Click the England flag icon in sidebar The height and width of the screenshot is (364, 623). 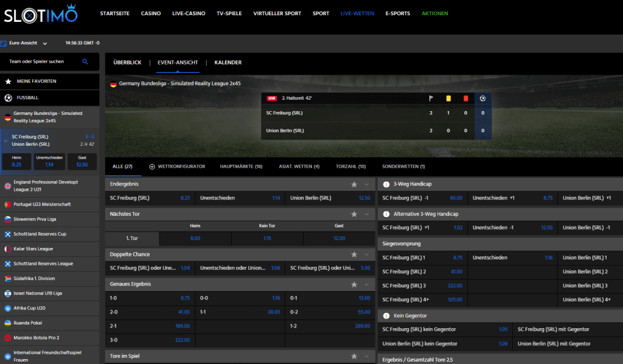tap(7, 186)
